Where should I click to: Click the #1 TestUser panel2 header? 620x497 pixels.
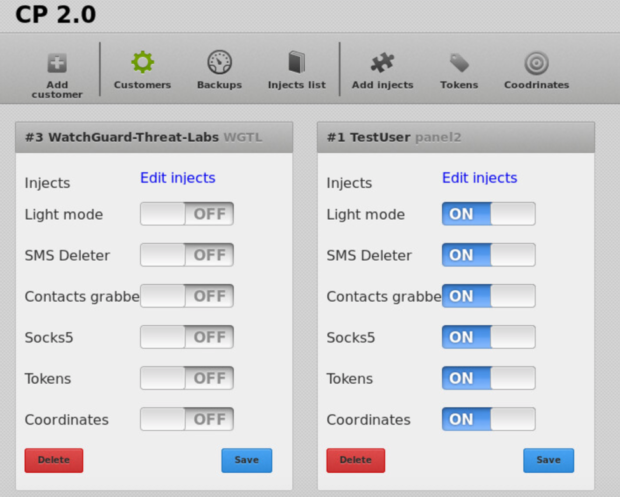tap(456, 137)
